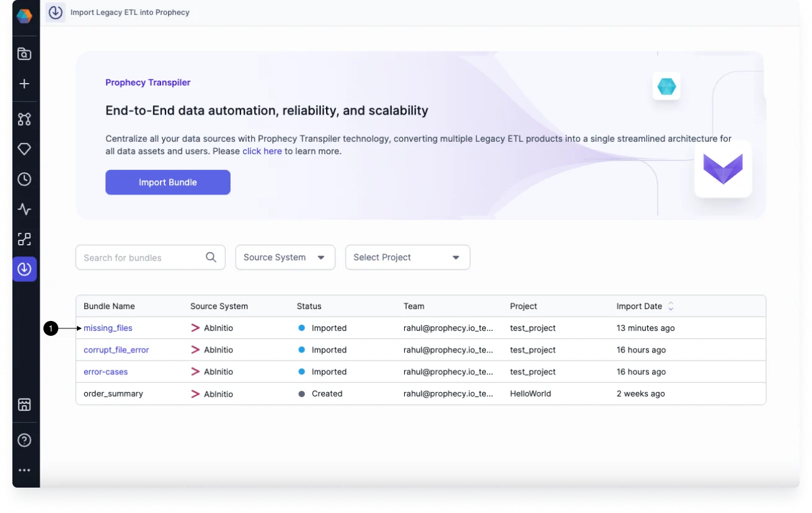
Task: Click the HelloWorld project cell
Action: (531, 393)
